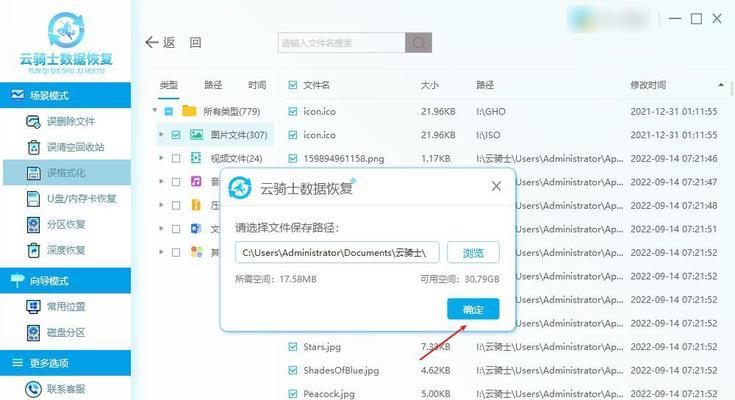
Task: Click the 159894961158.png file name
Action: (x=343, y=158)
